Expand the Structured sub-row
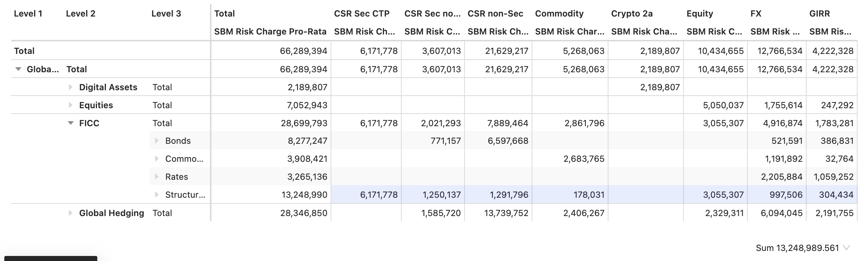 point(157,194)
